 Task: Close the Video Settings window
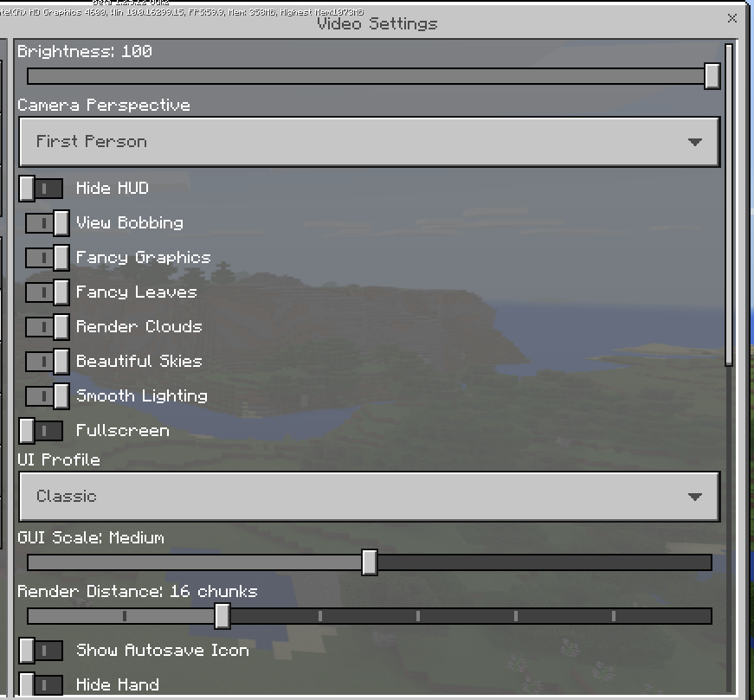click(x=731, y=18)
